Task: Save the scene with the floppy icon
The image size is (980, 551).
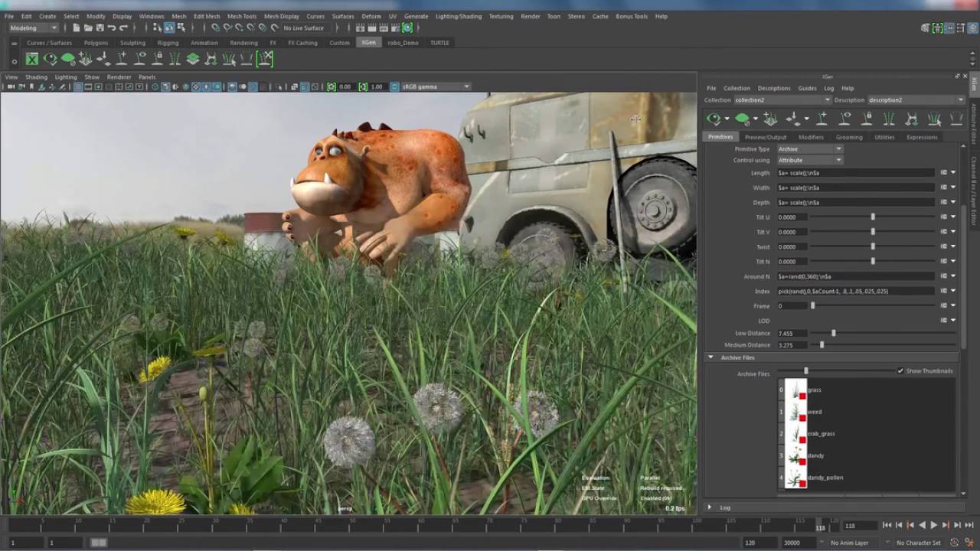Action: [x=100, y=28]
